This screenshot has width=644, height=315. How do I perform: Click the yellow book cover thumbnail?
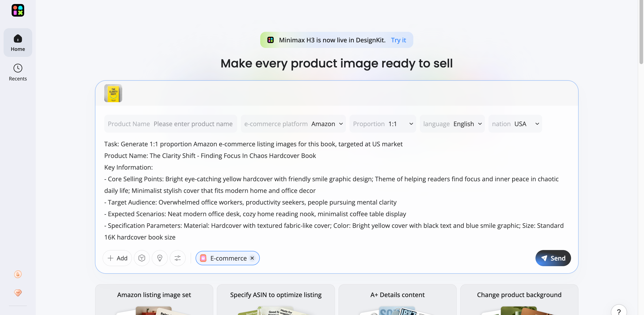(113, 93)
